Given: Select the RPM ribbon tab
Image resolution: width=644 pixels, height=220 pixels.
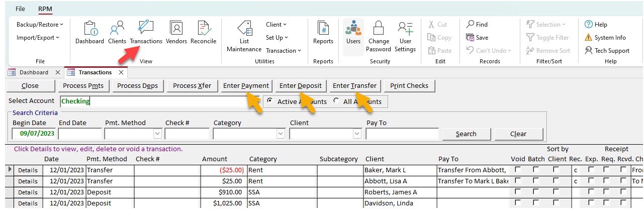Looking at the screenshot, I should coord(45,9).
